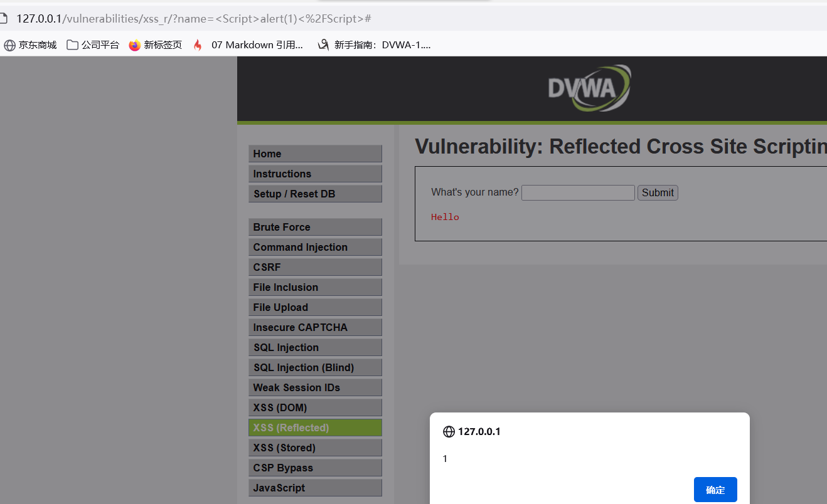Image resolution: width=827 pixels, height=504 pixels.
Task: Click the page icon beside the URL
Action: coord(3,18)
